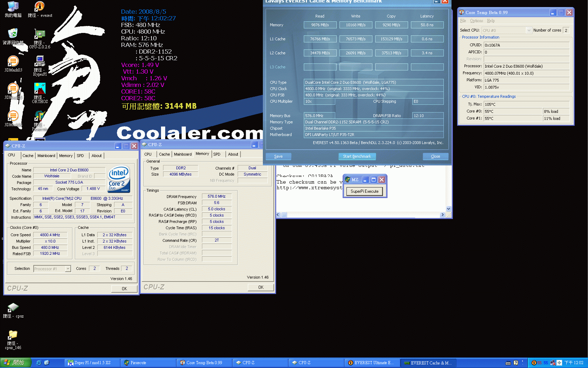Click the Core #0 55°C temperature reading

click(x=513, y=111)
